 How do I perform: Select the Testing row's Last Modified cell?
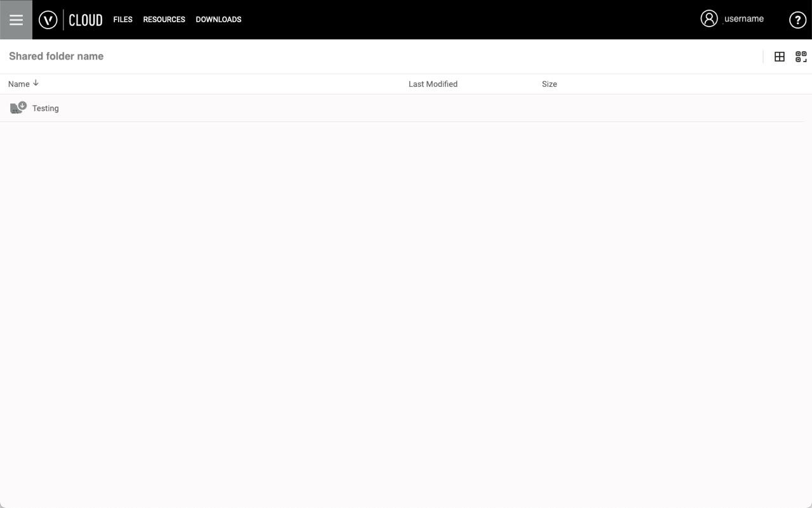tap(433, 108)
